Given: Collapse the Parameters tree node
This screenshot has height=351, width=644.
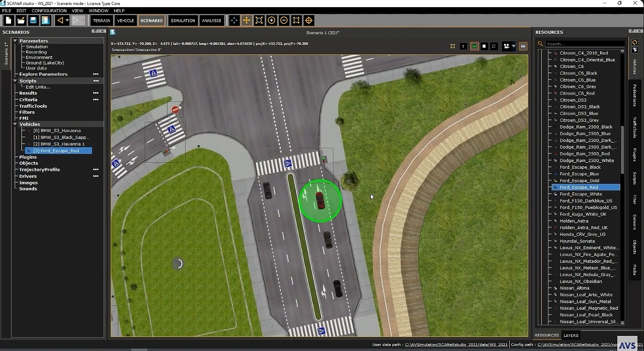Looking at the screenshot, I should coord(15,41).
